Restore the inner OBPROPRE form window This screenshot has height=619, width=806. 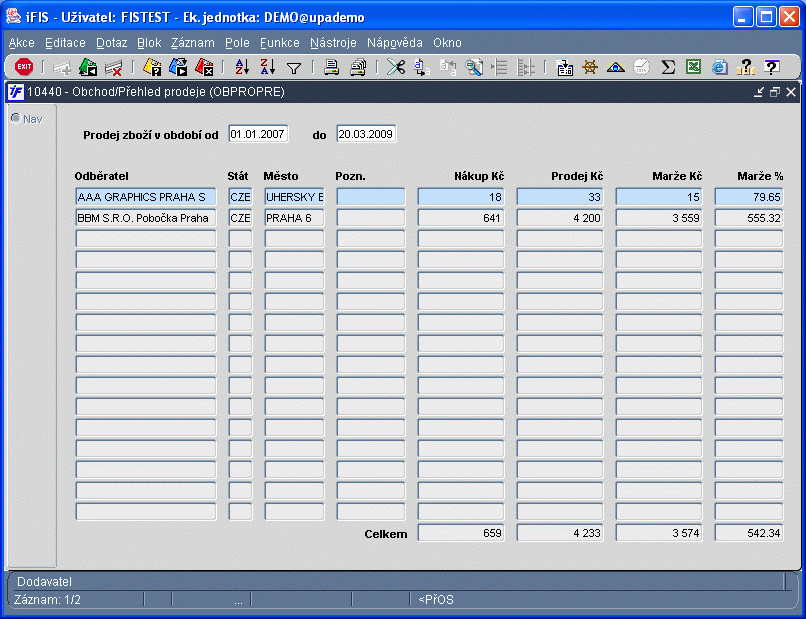[x=775, y=92]
